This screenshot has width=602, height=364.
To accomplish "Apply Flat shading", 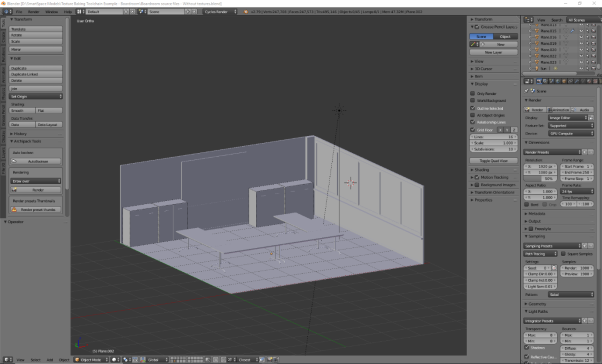I will point(49,111).
